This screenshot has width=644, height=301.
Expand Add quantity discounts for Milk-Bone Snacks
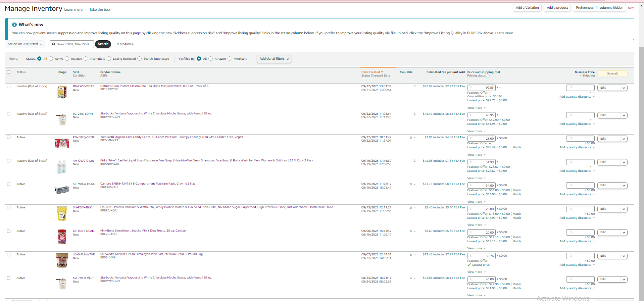[x=577, y=241]
